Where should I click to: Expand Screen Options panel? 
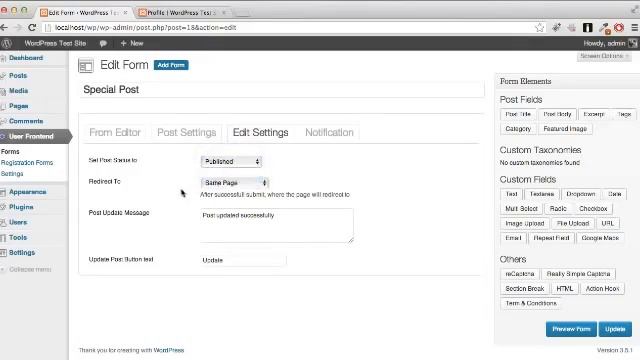pos(604,56)
